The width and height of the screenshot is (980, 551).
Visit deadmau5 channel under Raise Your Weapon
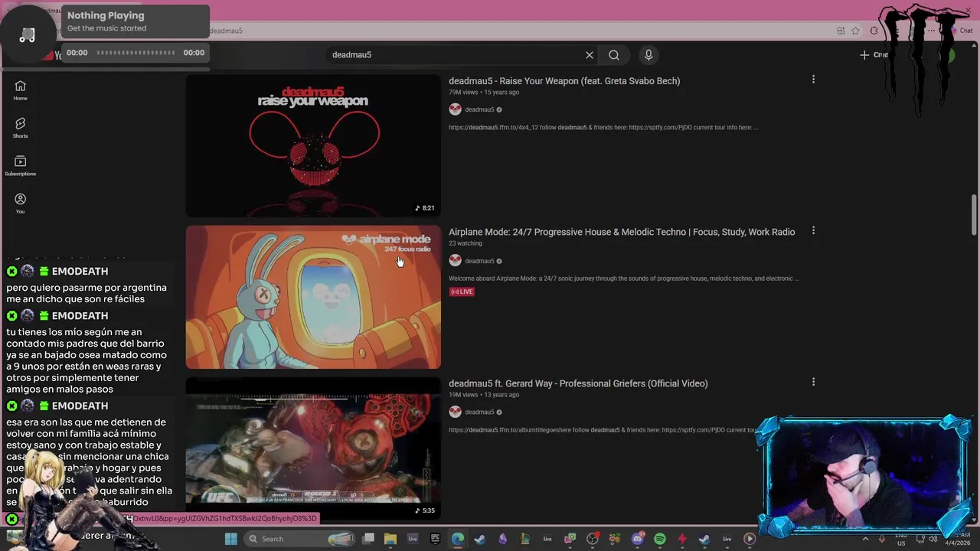(479, 109)
